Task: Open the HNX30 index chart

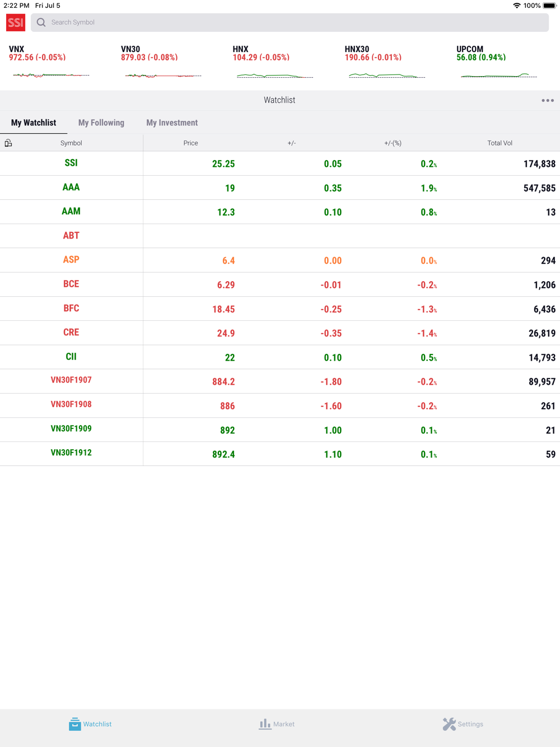Action: [x=386, y=75]
